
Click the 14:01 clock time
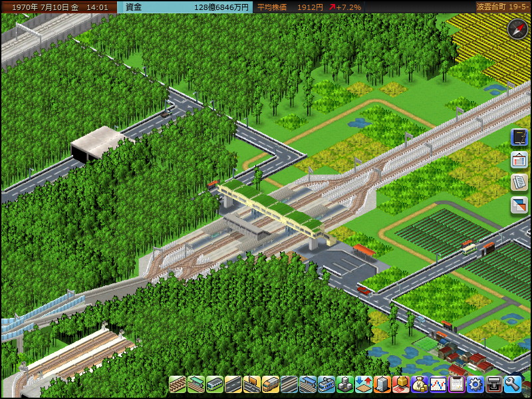pyautogui.click(x=97, y=7)
